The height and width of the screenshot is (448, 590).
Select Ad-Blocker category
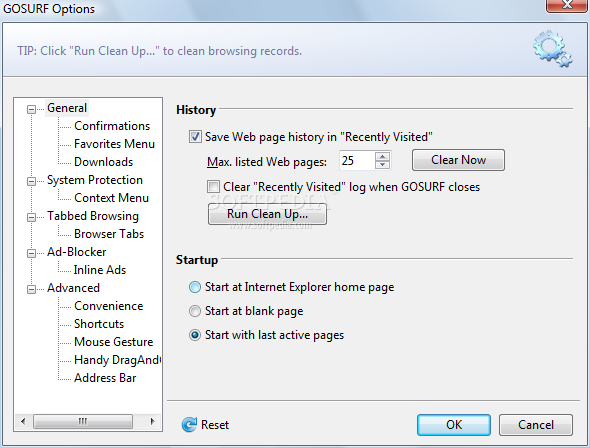(77, 252)
